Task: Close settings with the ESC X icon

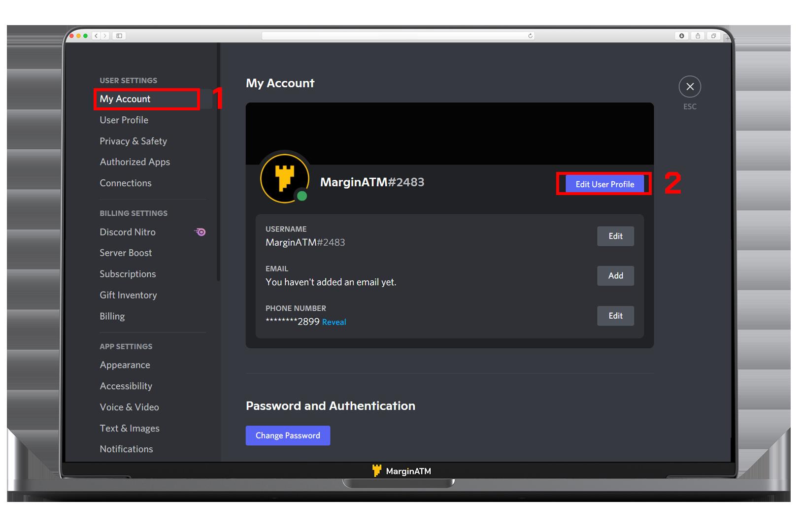Action: [x=690, y=87]
